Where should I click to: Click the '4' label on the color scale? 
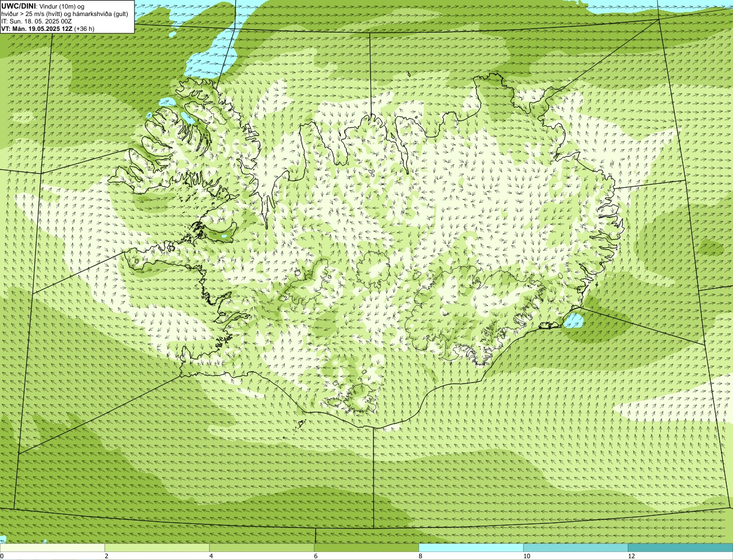[x=211, y=556]
